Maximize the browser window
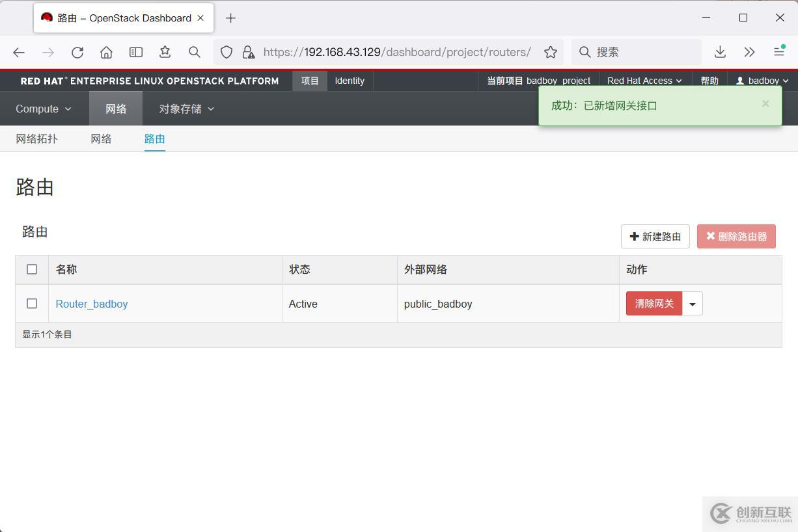 coord(743,18)
